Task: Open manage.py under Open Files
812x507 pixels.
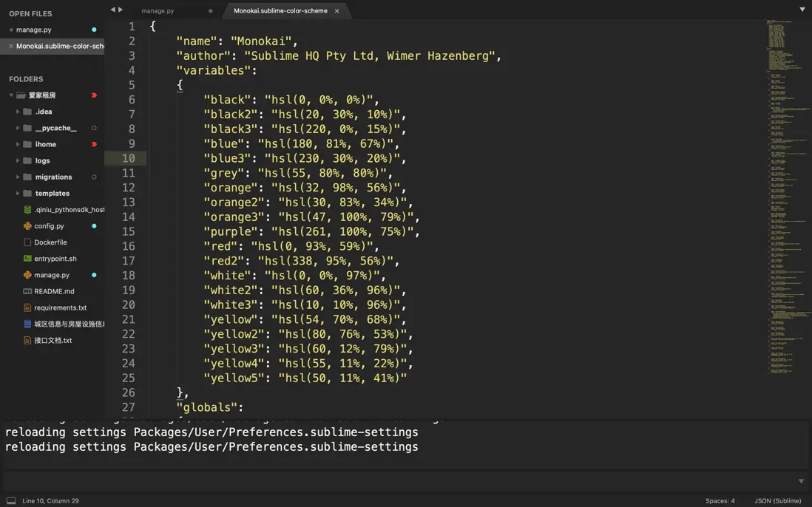Action: pos(34,30)
